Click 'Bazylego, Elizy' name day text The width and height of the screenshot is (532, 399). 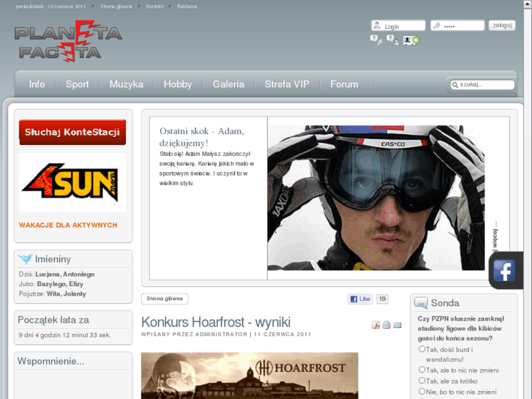pos(60,284)
